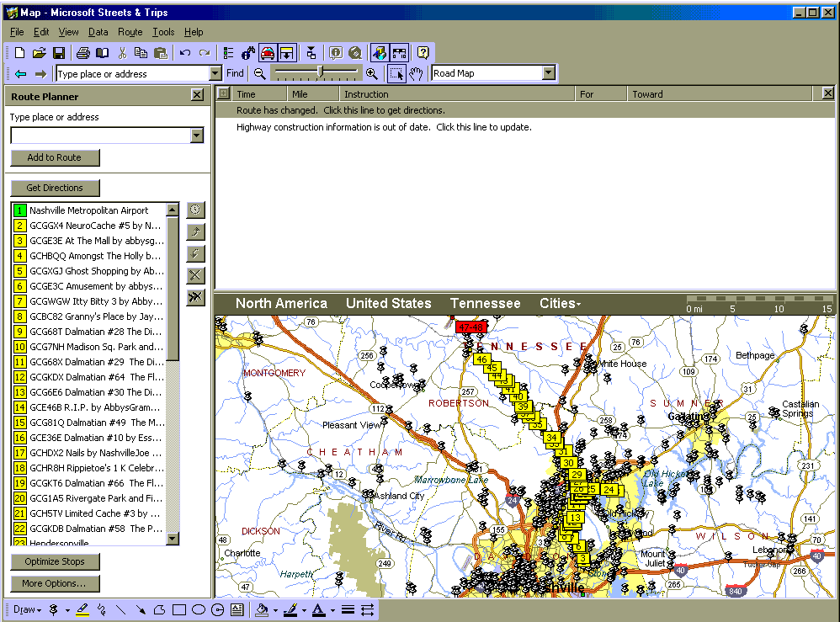Save the map with floppy icon
The width and height of the screenshot is (840, 622).
tap(58, 52)
